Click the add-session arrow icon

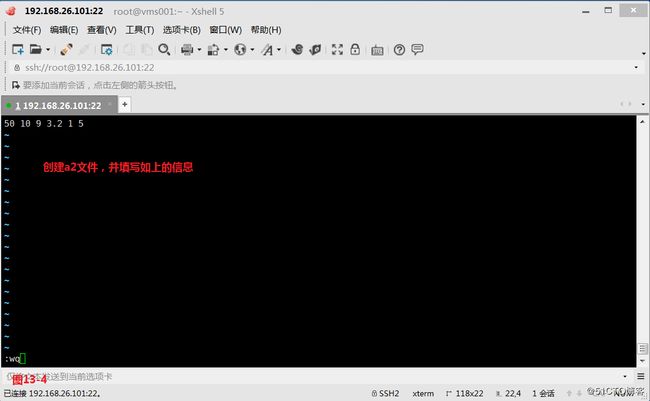click(16, 85)
